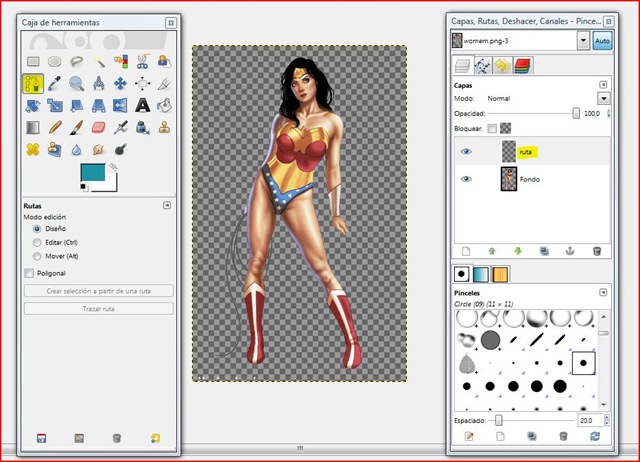Open the Modo blend mode dropdown

tap(604, 99)
